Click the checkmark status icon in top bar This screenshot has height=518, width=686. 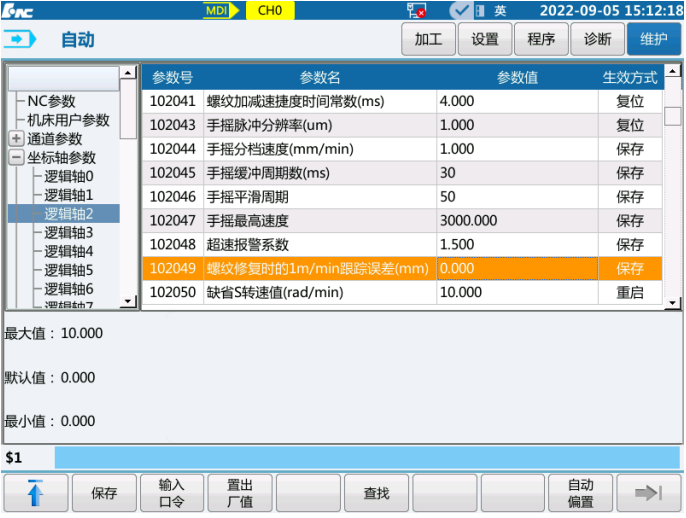coord(460,10)
